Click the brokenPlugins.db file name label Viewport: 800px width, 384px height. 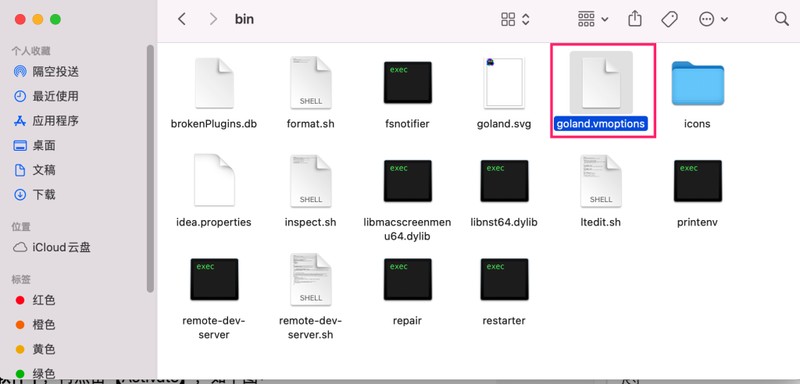tap(214, 124)
